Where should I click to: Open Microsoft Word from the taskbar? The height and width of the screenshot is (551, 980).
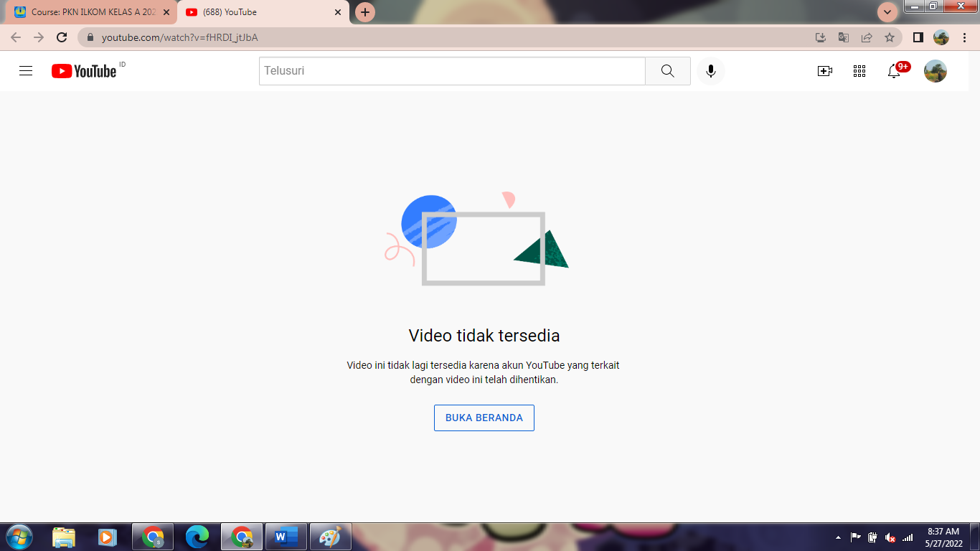[x=286, y=537]
